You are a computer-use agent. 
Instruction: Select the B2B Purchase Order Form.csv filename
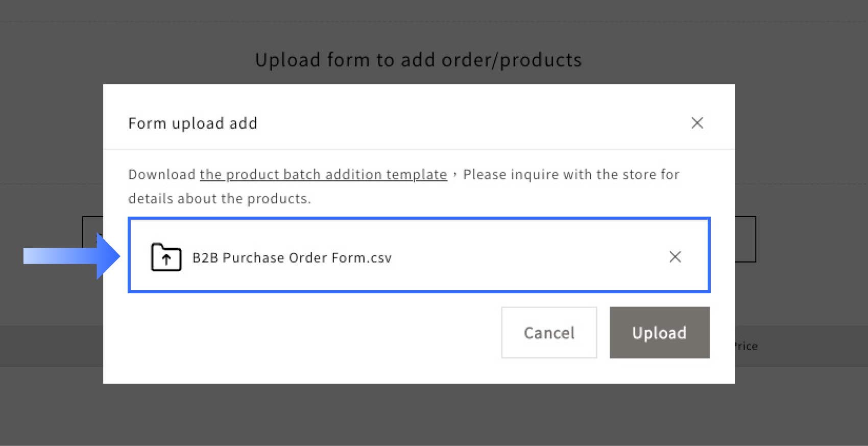tap(292, 257)
